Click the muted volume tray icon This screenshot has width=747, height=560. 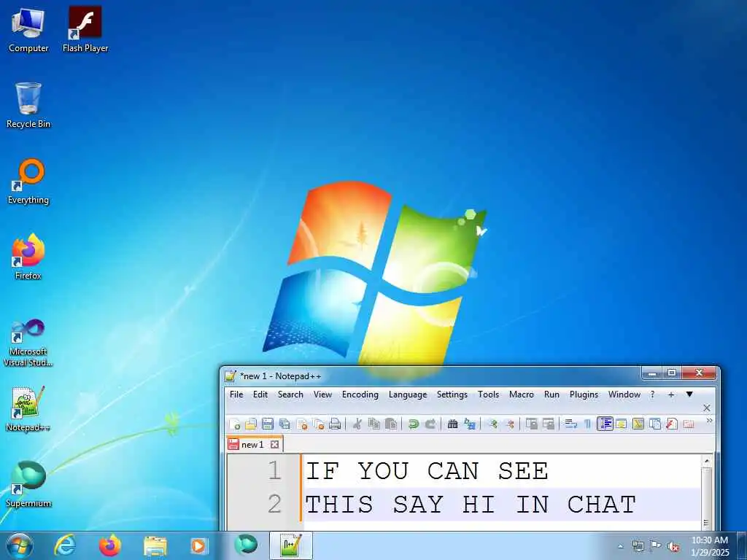coord(673,546)
